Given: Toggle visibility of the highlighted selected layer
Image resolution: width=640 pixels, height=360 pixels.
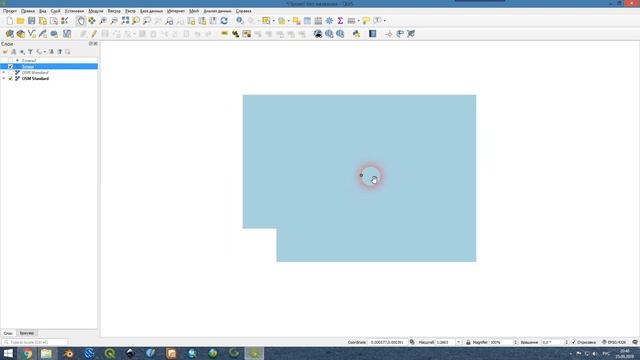Looking at the screenshot, I should tap(11, 66).
